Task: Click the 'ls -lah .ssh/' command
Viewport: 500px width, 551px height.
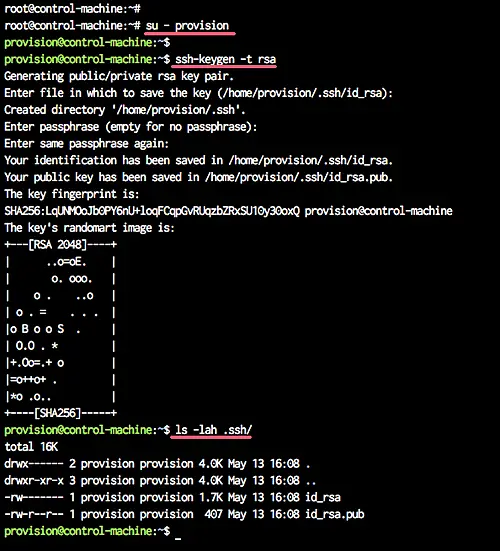Action: click(x=214, y=430)
